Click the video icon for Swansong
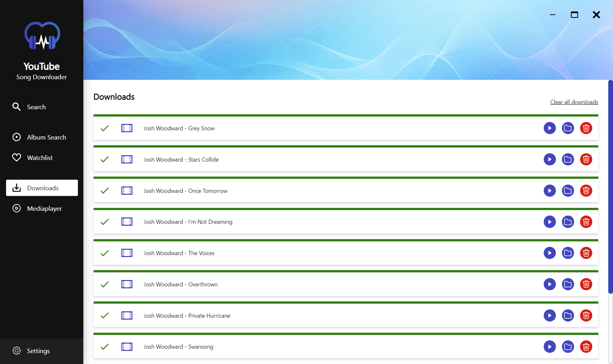The height and width of the screenshot is (364, 613). (x=127, y=347)
